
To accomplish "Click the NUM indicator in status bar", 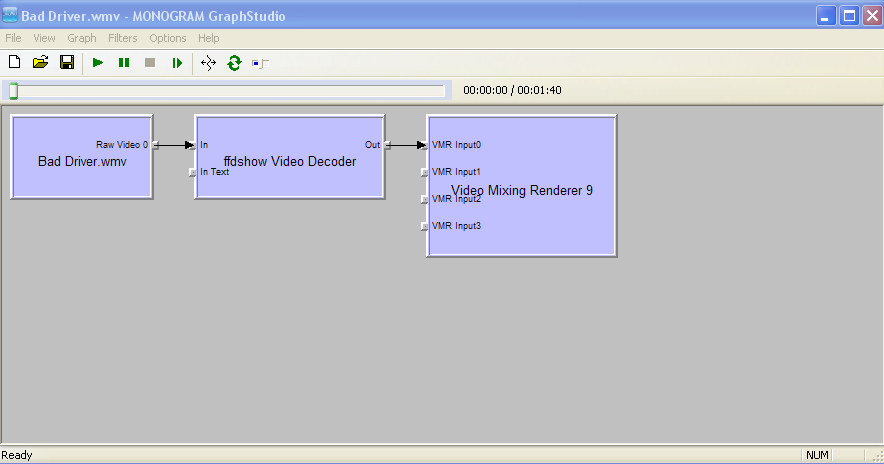I will (x=817, y=455).
